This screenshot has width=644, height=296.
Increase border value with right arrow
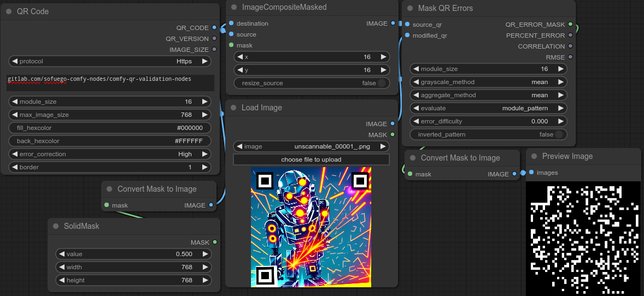click(x=204, y=167)
